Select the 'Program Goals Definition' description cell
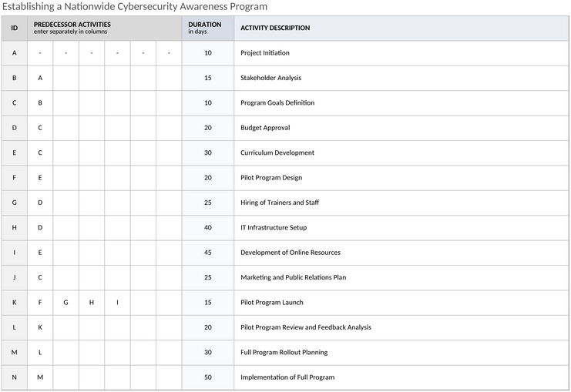 [401, 103]
